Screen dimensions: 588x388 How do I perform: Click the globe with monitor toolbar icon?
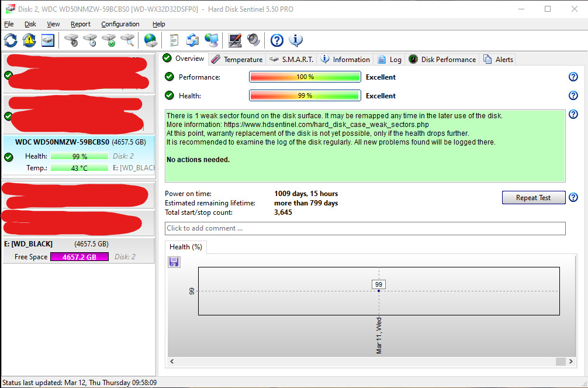click(x=212, y=40)
